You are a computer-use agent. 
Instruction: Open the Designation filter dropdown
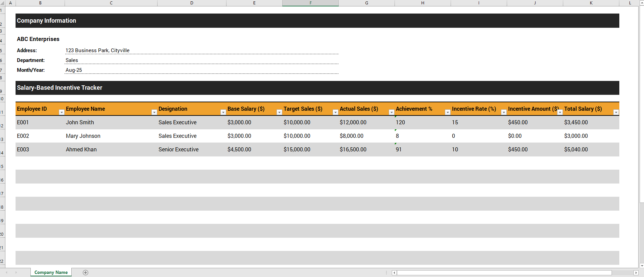223,112
